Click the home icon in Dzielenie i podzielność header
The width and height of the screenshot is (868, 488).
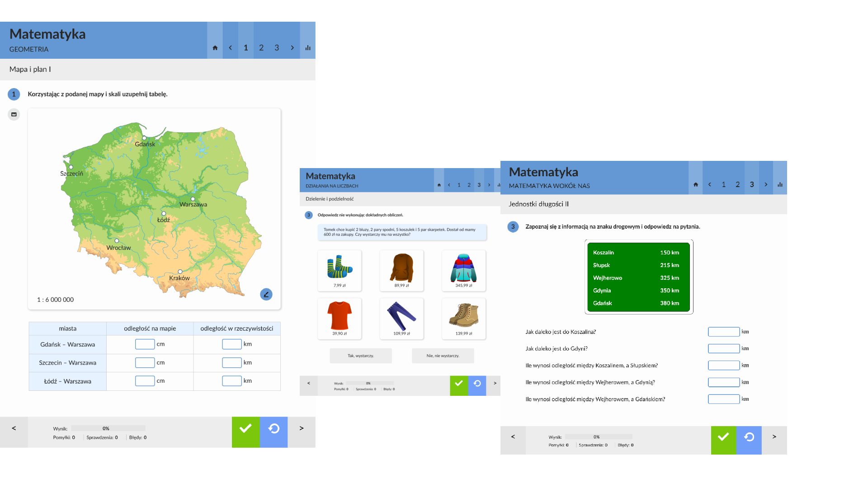[x=439, y=185]
